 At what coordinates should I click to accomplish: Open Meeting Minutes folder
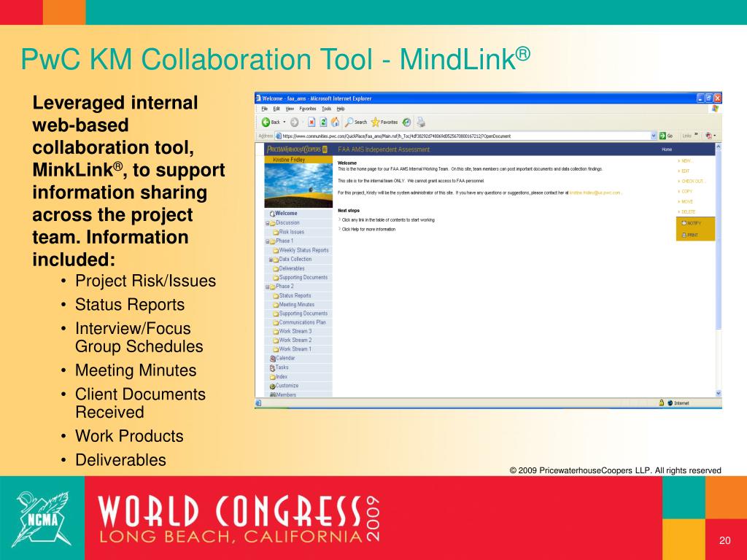pyautogui.click(x=294, y=305)
